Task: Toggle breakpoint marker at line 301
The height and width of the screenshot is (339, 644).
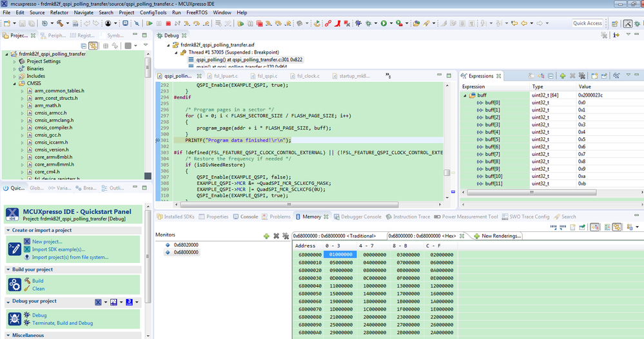Action: [158, 140]
